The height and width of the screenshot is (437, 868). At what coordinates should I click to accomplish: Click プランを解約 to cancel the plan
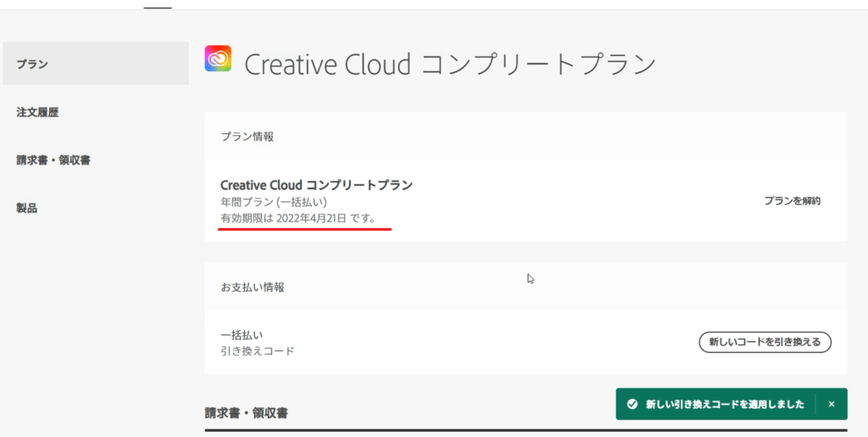pyautogui.click(x=793, y=201)
